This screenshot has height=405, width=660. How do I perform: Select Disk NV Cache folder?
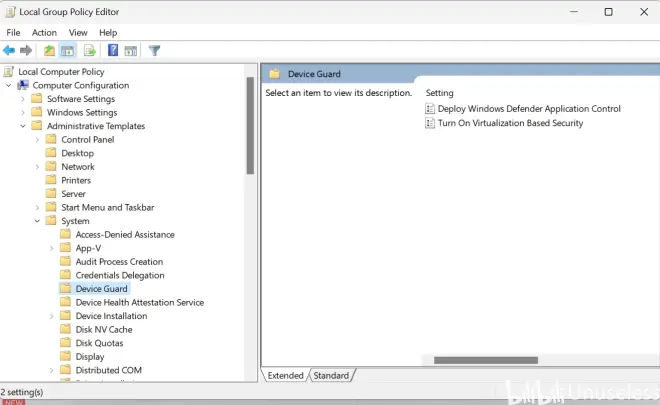[104, 329]
